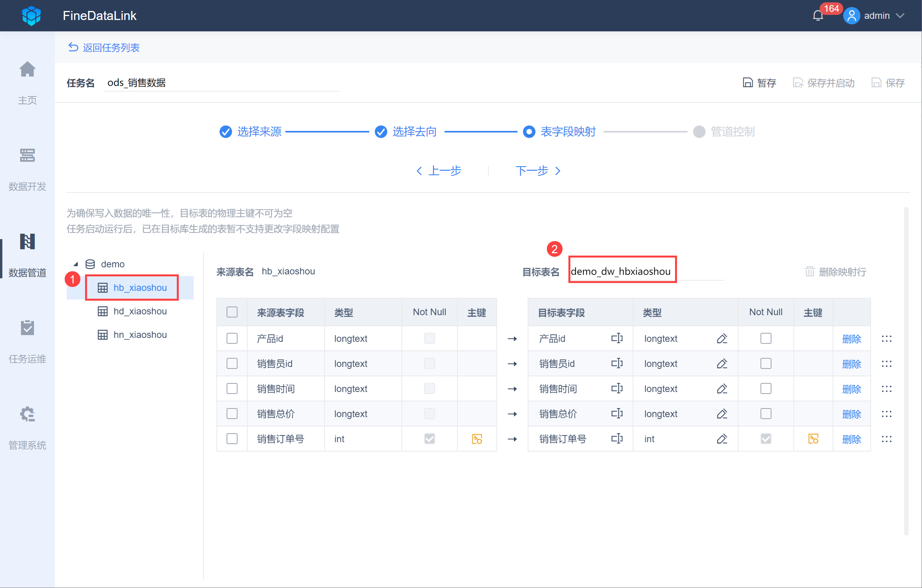The height and width of the screenshot is (588, 922).
Task: Open the notification bell icon
Action: pos(818,16)
